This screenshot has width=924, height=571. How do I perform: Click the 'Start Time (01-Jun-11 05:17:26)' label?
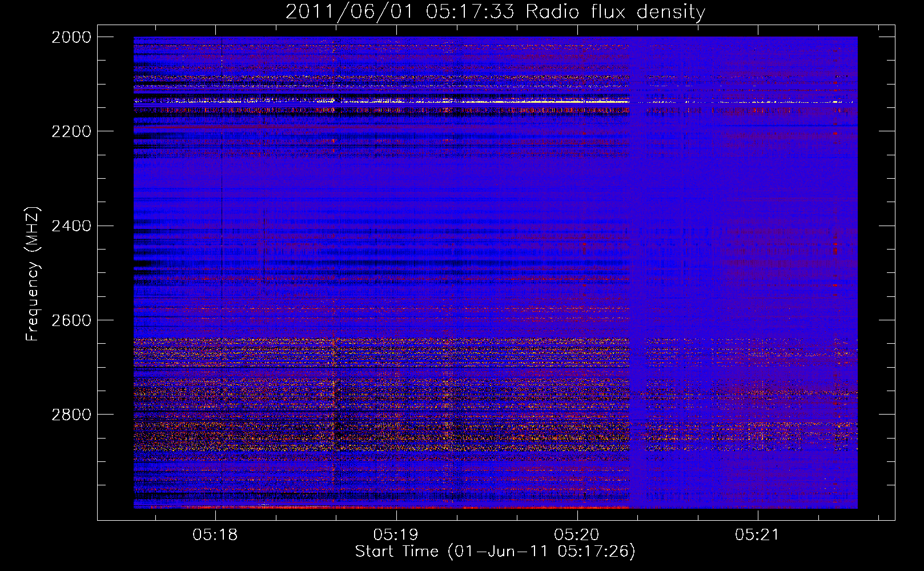pyautogui.click(x=495, y=552)
